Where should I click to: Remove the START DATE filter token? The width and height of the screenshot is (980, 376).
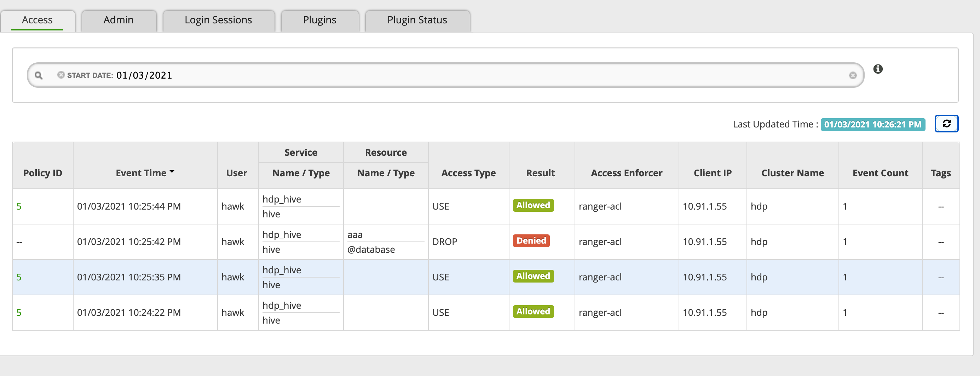click(61, 75)
